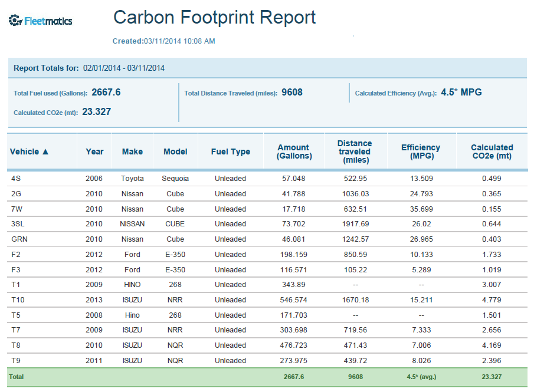Sort by the Make column header

(x=132, y=151)
